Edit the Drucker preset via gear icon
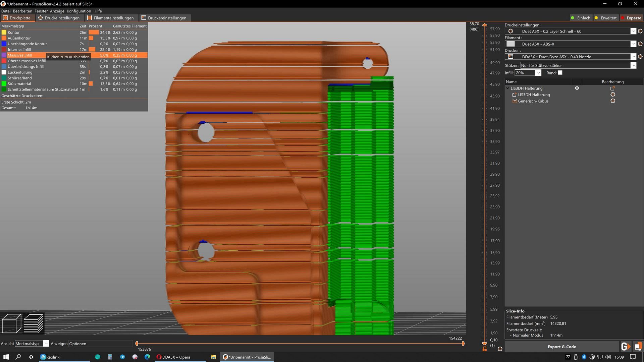 [x=640, y=57]
